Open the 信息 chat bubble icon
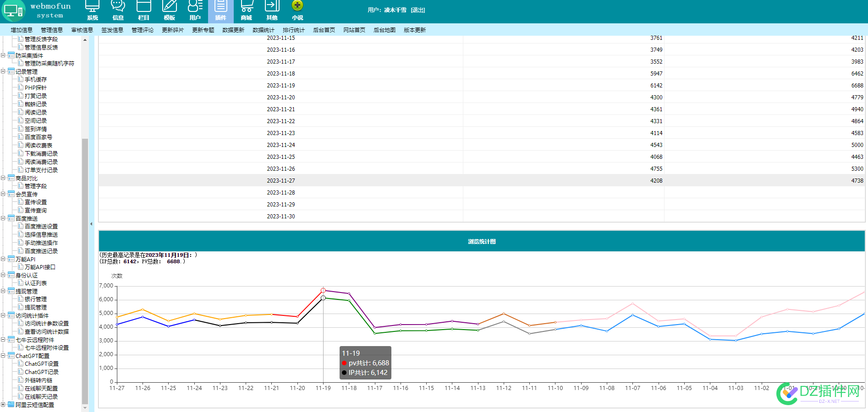The image size is (868, 412). pyautogui.click(x=118, y=6)
